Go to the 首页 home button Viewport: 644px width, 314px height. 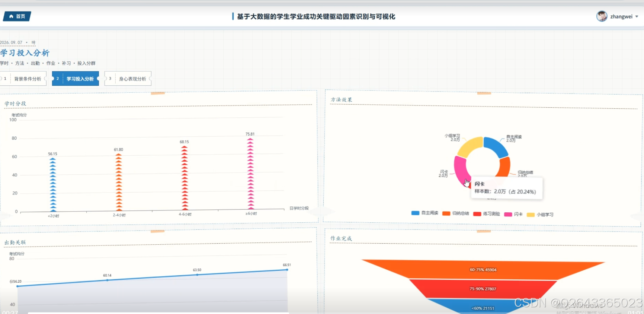(x=17, y=16)
